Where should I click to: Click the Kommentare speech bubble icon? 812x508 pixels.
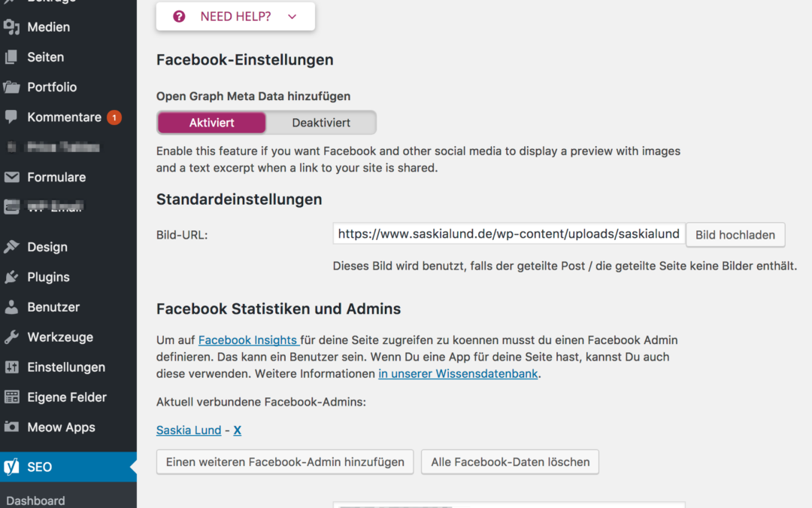[11, 117]
